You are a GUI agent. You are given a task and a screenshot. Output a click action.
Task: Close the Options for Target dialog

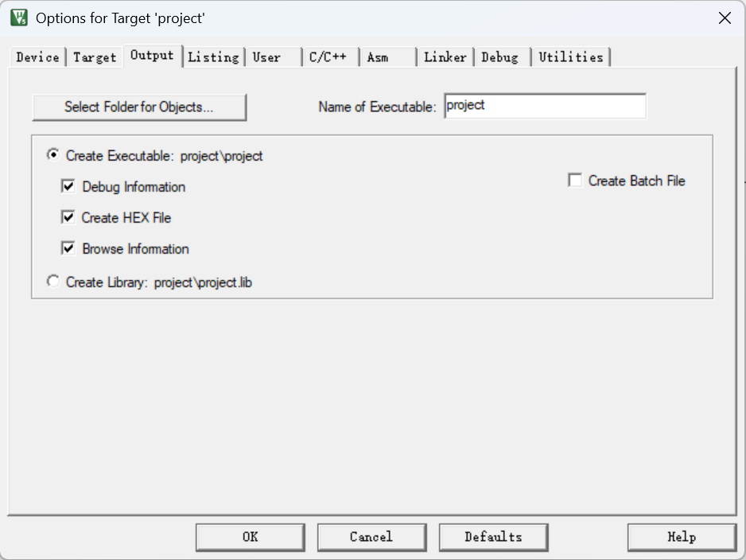coord(725,18)
